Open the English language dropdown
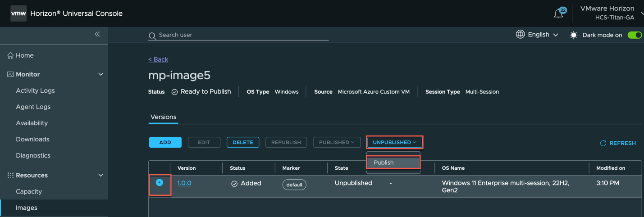 [543, 35]
